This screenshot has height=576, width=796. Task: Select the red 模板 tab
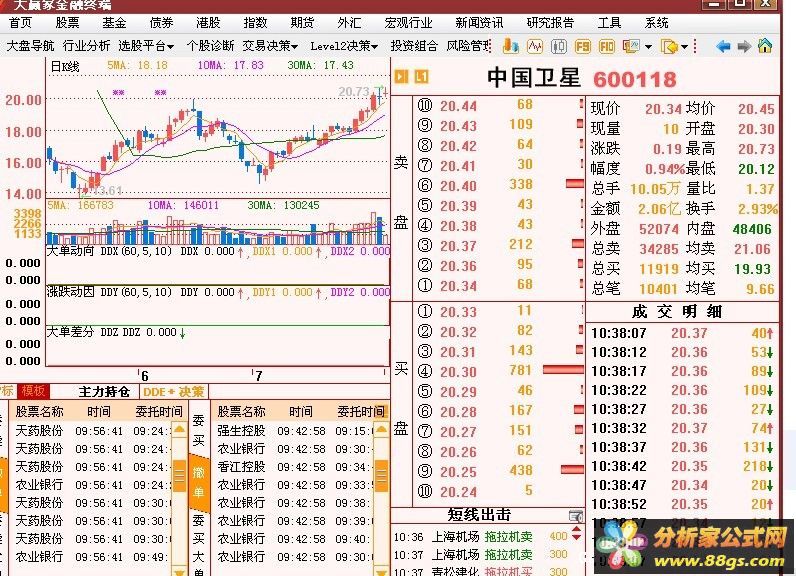pyautogui.click(x=33, y=391)
